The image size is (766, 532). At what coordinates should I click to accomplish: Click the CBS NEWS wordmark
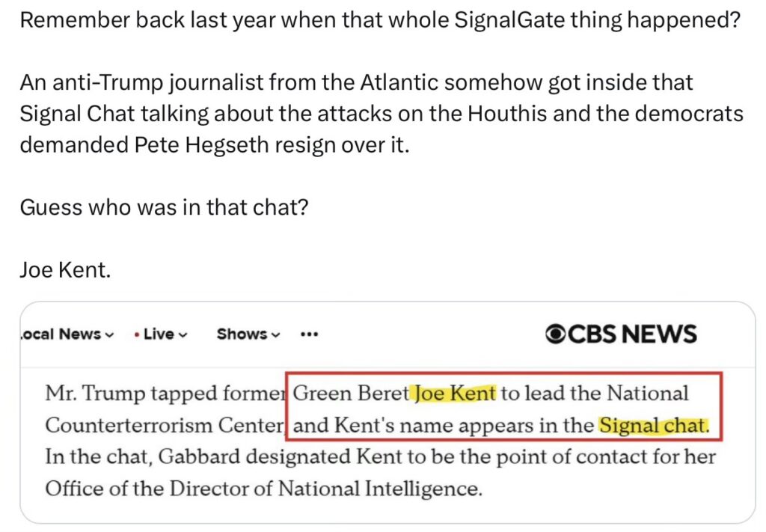pos(632,334)
